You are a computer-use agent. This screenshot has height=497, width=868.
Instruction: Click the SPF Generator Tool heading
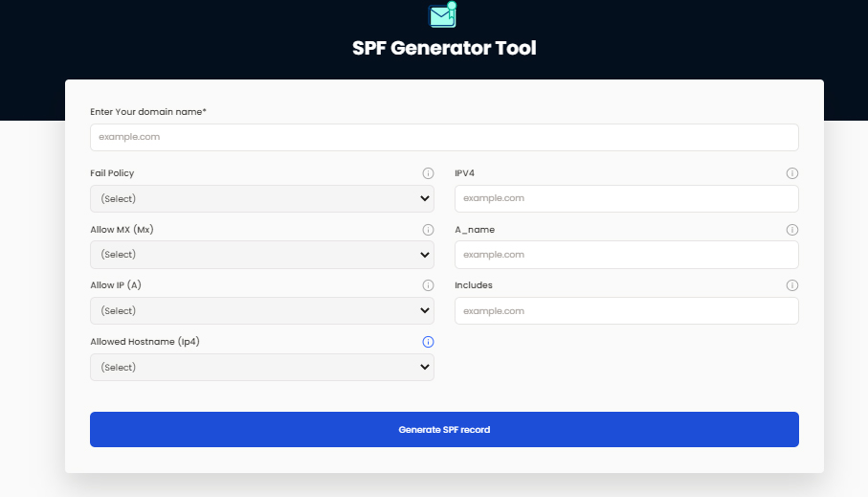[x=444, y=48]
